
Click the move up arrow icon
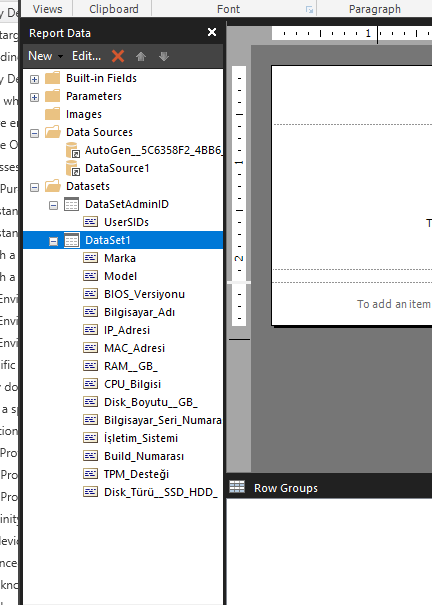tap(141, 56)
